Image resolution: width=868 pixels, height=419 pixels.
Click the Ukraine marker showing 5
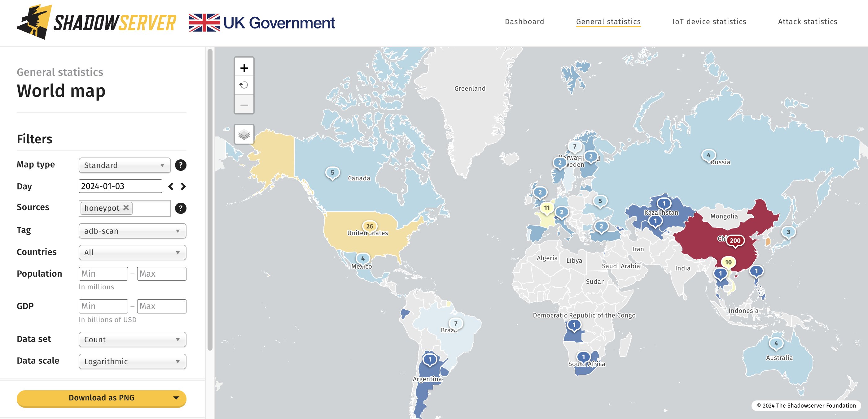click(600, 201)
